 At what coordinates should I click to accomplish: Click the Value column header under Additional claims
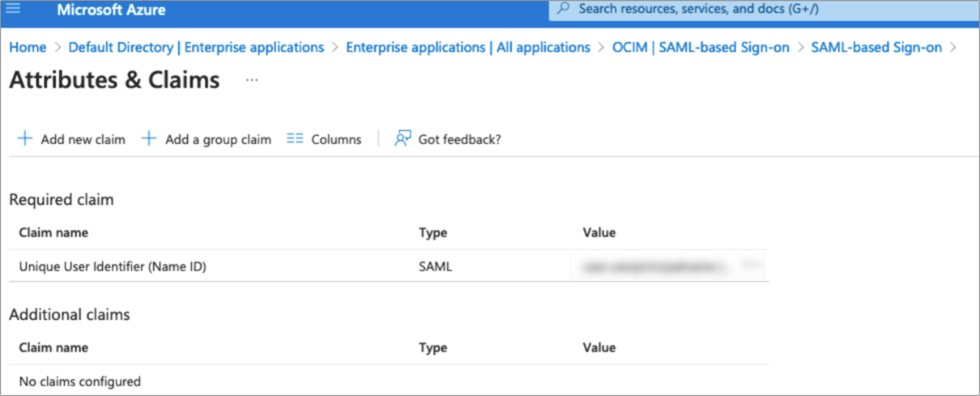click(x=599, y=348)
